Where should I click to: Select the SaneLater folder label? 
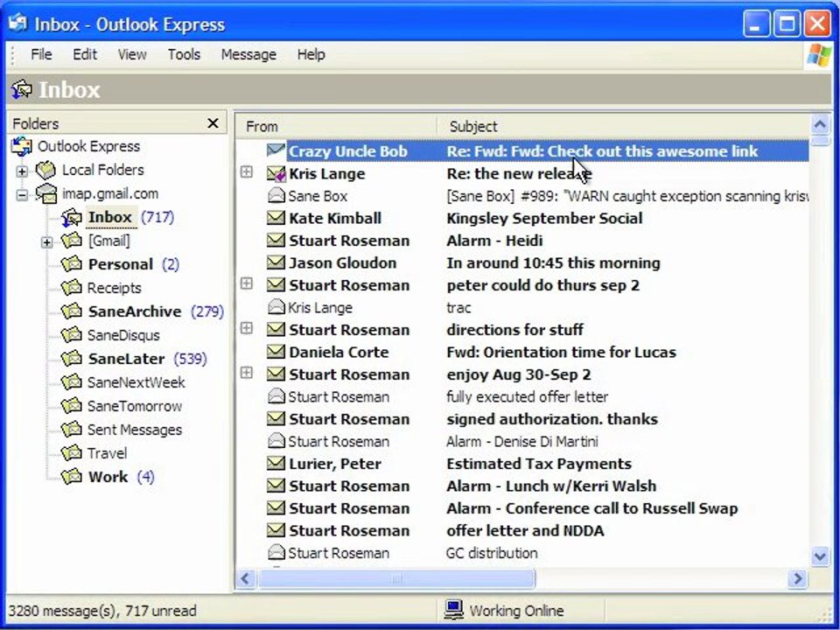(x=126, y=359)
